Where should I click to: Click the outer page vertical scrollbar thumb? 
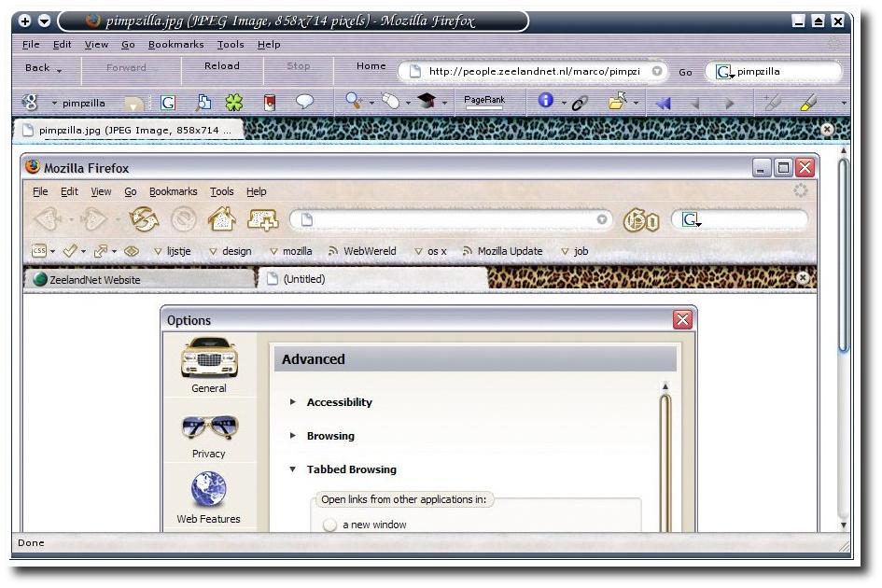click(843, 256)
